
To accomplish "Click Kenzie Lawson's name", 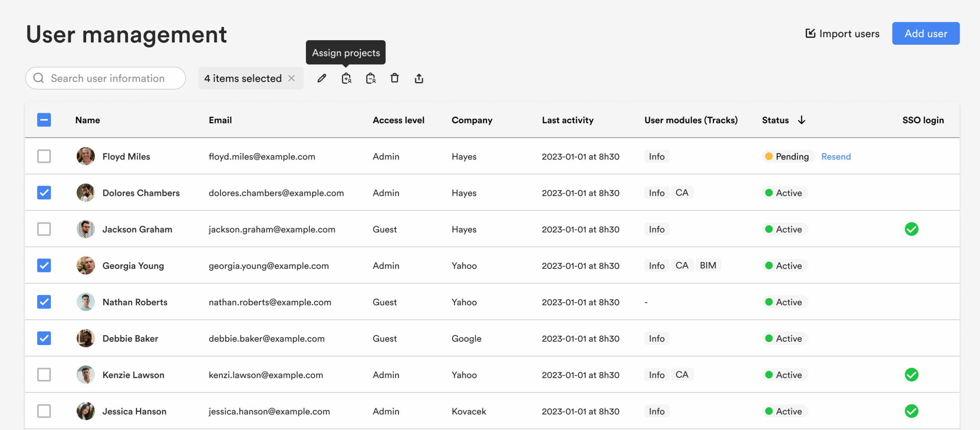I will 133,375.
